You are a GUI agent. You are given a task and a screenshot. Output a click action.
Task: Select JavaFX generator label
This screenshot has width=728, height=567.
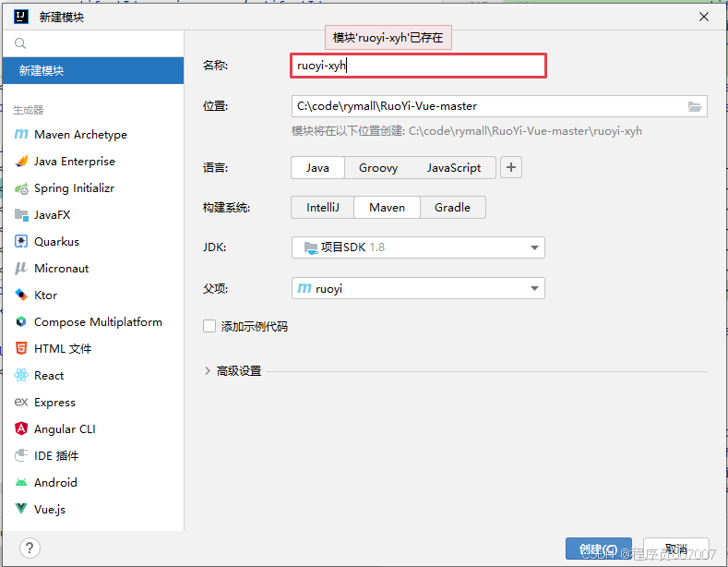pos(52,215)
